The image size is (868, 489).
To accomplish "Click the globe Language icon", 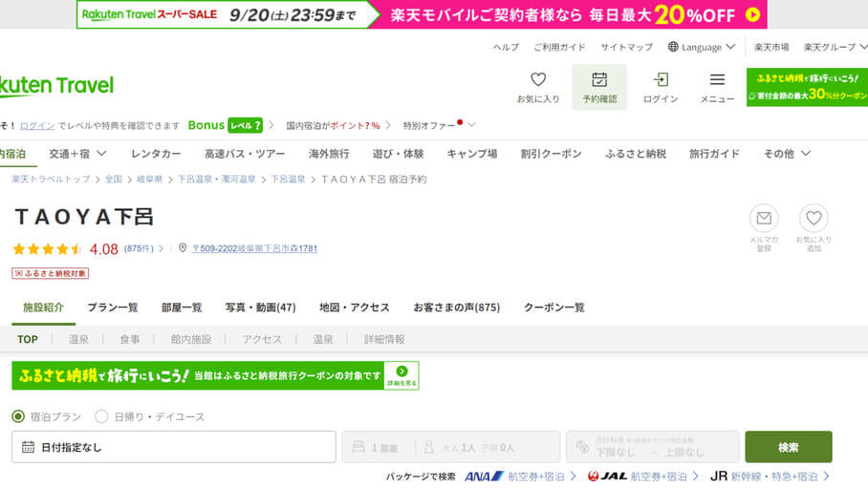I will [673, 47].
